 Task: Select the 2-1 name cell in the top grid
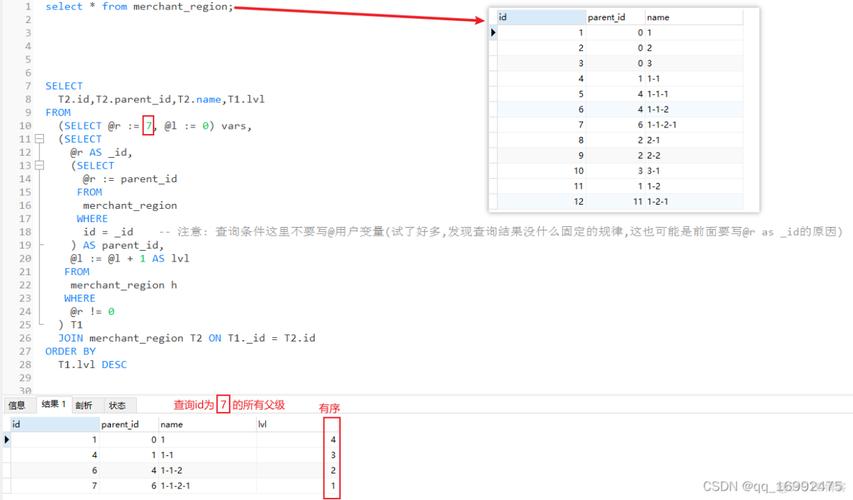pyautogui.click(x=694, y=140)
